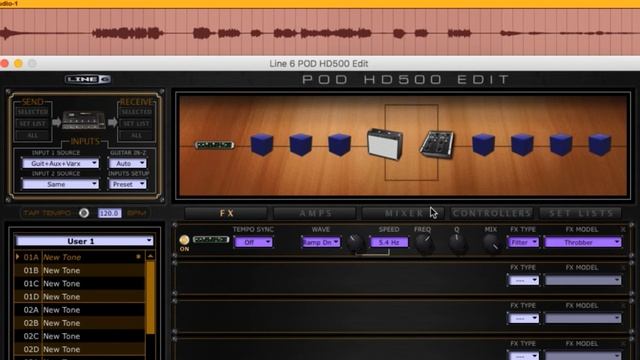Viewport: 640px width, 360px height.
Task: Switch to the AMPS tab
Action: pos(315,213)
